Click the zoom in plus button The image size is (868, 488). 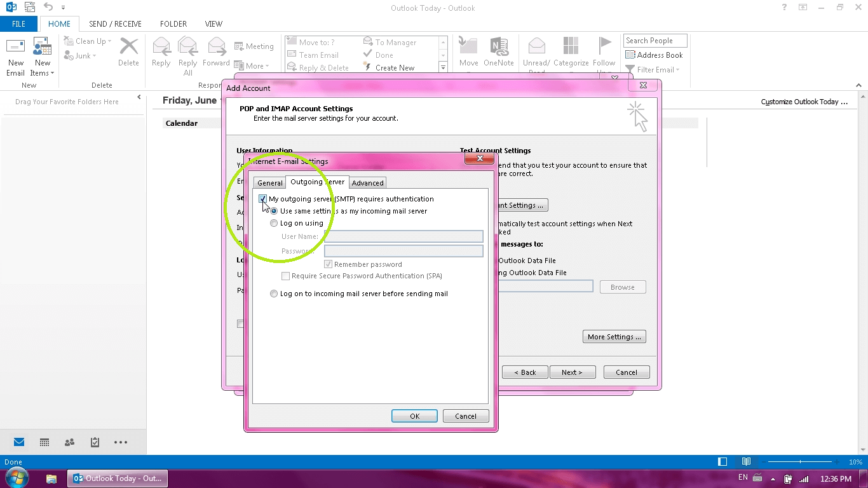(837, 462)
